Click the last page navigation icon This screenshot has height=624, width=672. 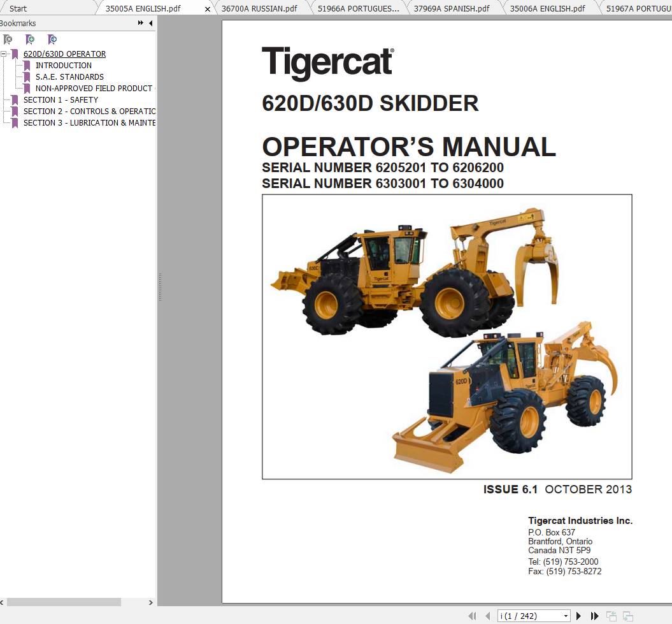tap(594, 616)
